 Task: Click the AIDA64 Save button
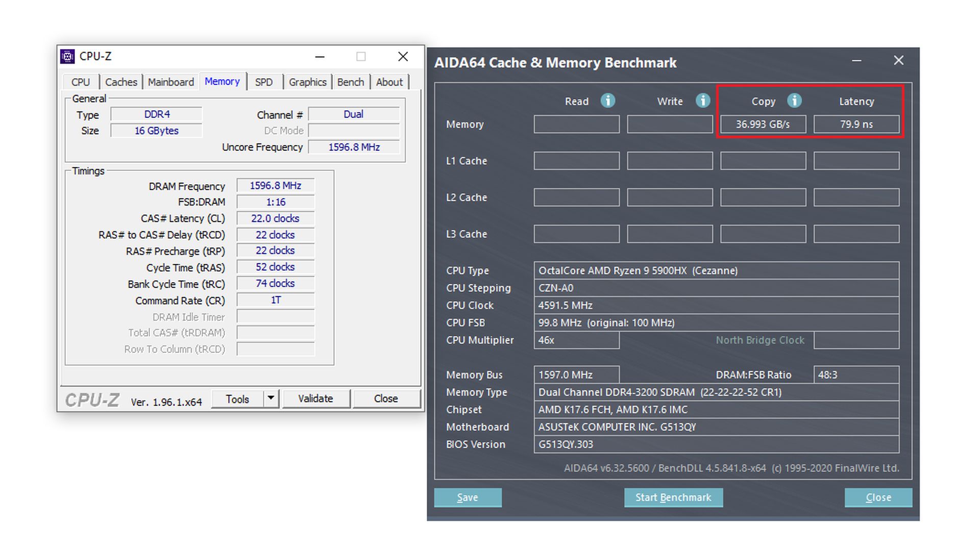coord(468,497)
